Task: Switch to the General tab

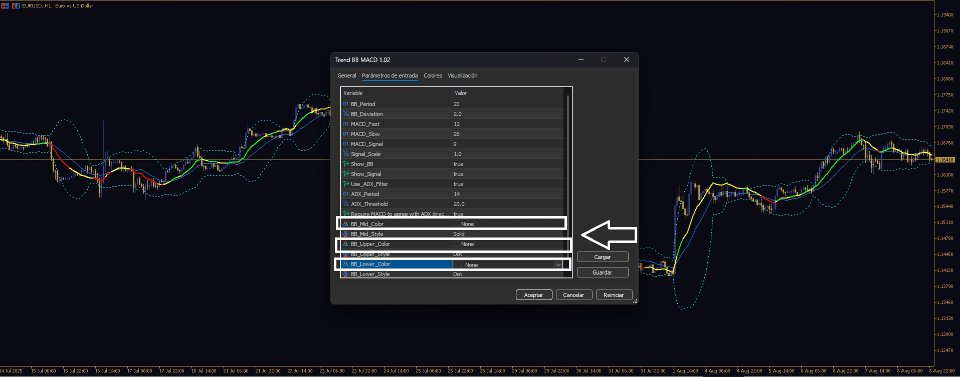Action: [x=347, y=75]
